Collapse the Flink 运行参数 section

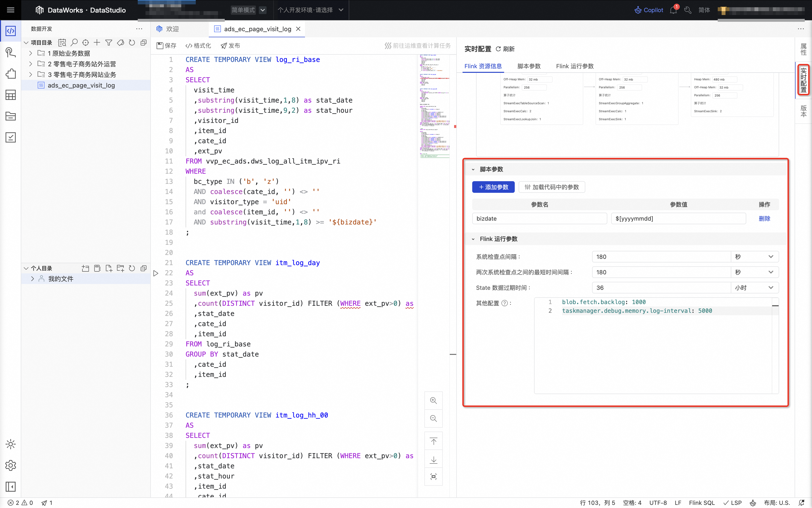pyautogui.click(x=473, y=239)
